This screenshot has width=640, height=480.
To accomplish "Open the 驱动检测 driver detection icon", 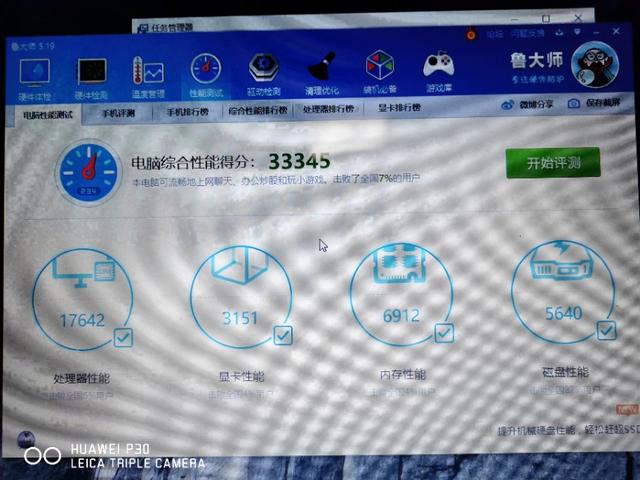I will tap(264, 68).
